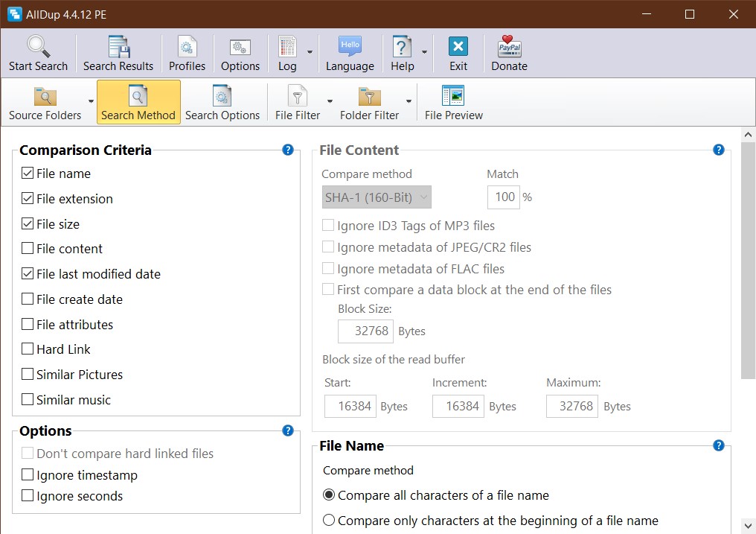Uncheck the File extension criterion
The width and height of the screenshot is (756, 534).
click(x=28, y=198)
